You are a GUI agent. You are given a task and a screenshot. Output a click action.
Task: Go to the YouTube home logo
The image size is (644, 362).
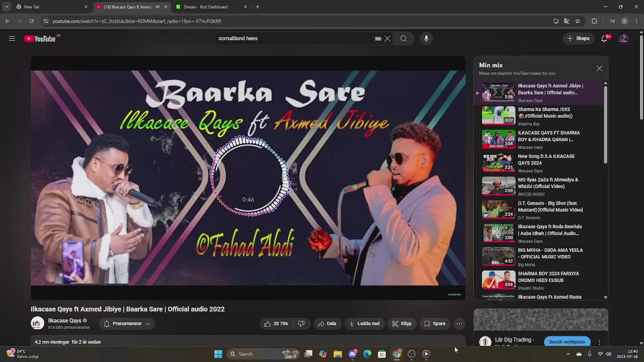point(40,39)
